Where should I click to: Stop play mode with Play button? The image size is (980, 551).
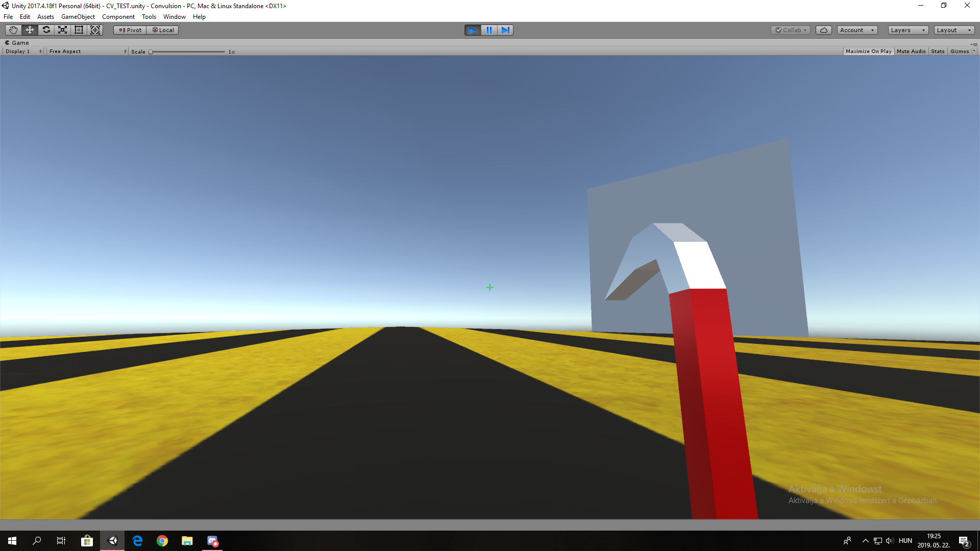coord(473,30)
